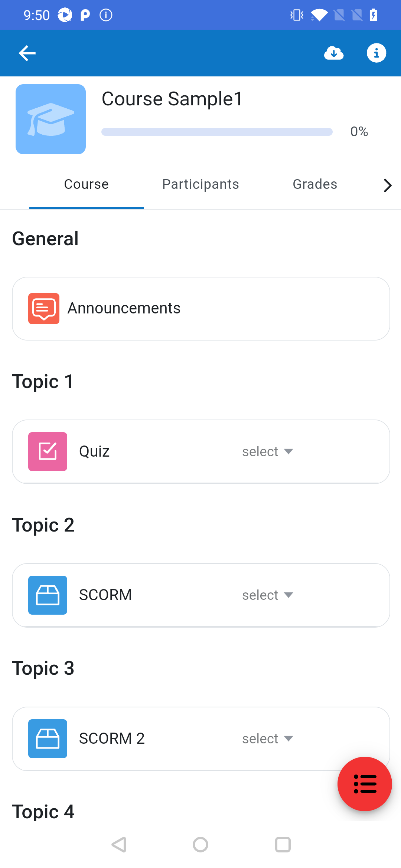The image size is (401, 868).
Task: Switch to the Grades tab
Action: click(x=315, y=184)
